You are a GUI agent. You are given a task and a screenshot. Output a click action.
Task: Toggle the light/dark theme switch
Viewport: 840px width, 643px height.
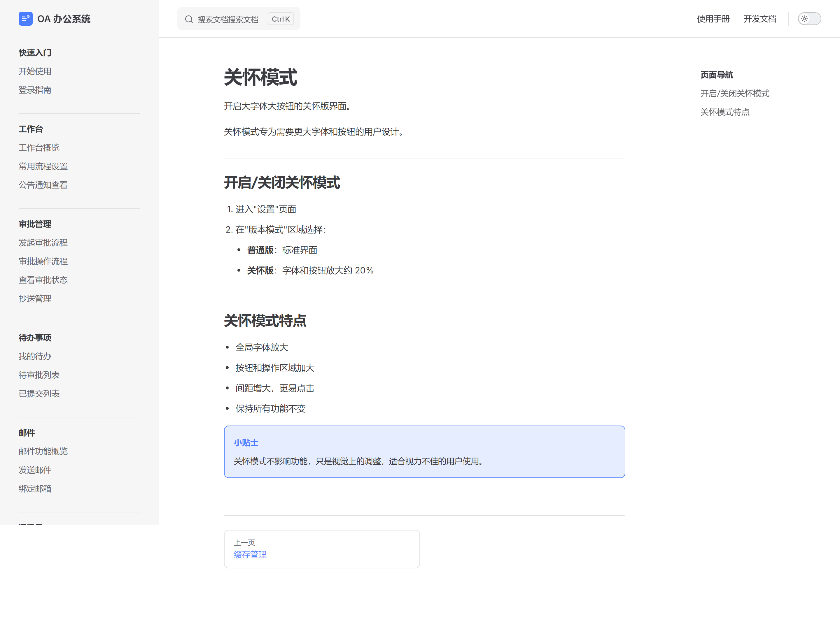809,19
